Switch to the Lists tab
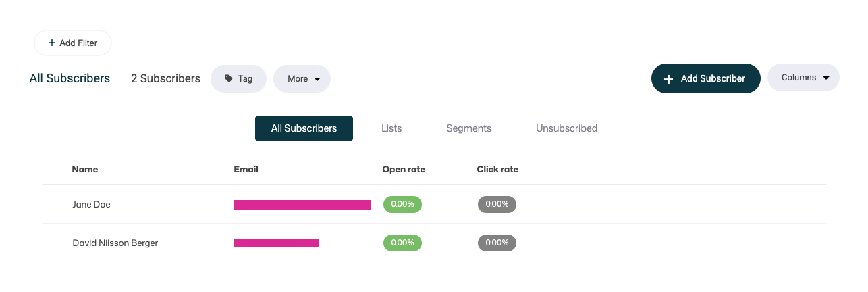Screen dimensions: 868x292 pos(391,128)
